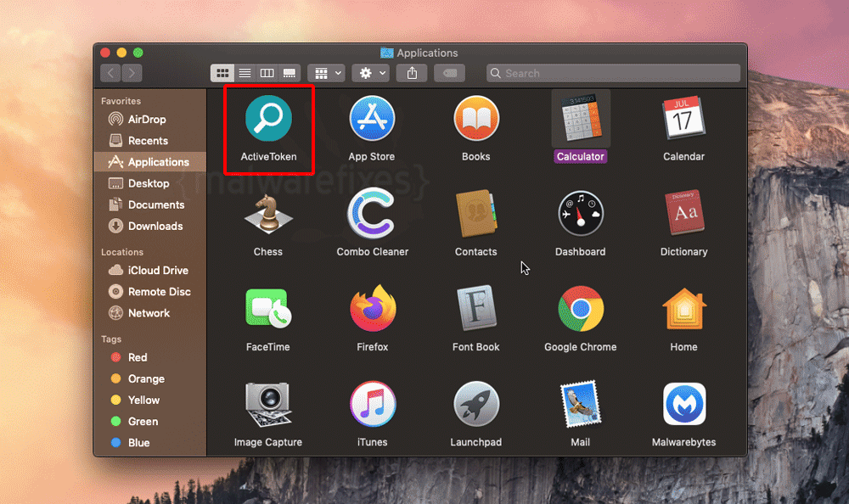Open iCloud Drive in the sidebar
Viewport: 849px width, 504px height.
pyautogui.click(x=150, y=270)
